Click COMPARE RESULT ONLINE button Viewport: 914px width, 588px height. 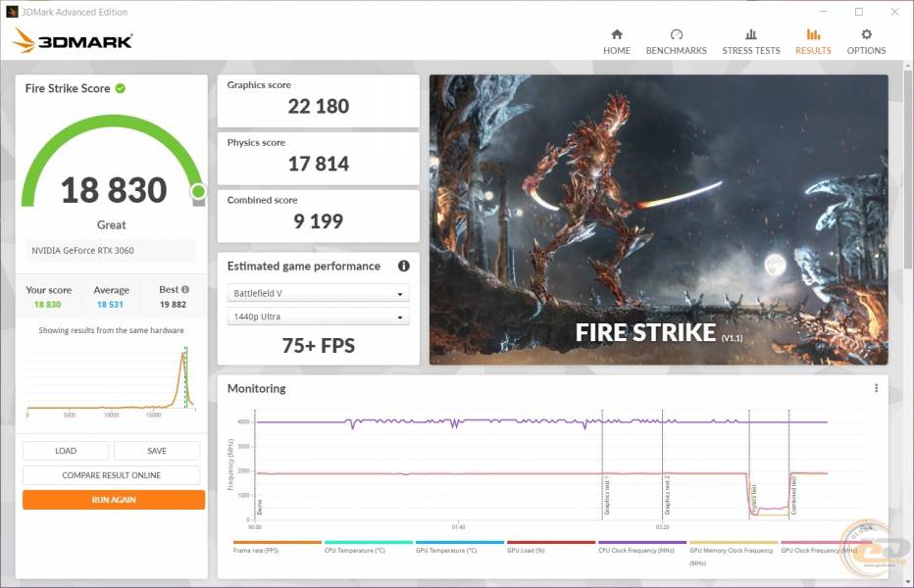tap(112, 475)
